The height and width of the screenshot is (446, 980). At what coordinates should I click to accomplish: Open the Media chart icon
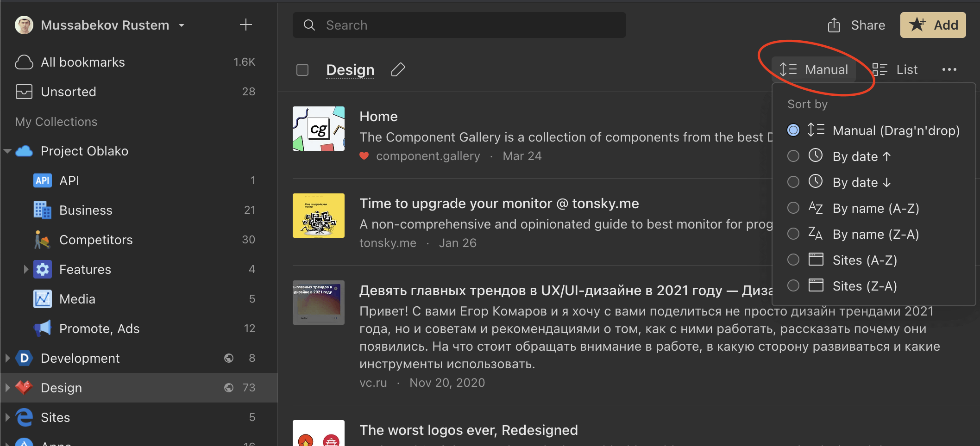[43, 299]
